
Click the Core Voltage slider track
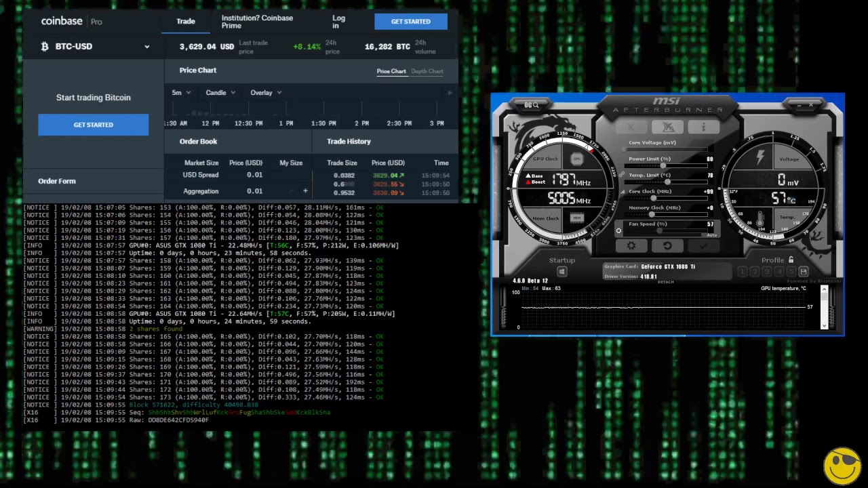665,150
